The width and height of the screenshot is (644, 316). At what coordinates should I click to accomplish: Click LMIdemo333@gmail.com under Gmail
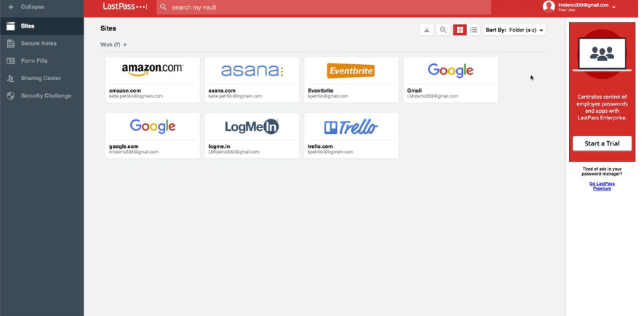coord(432,96)
